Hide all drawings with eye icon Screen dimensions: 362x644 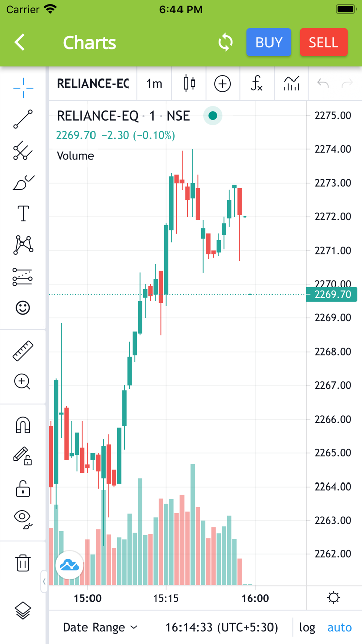[x=23, y=519]
